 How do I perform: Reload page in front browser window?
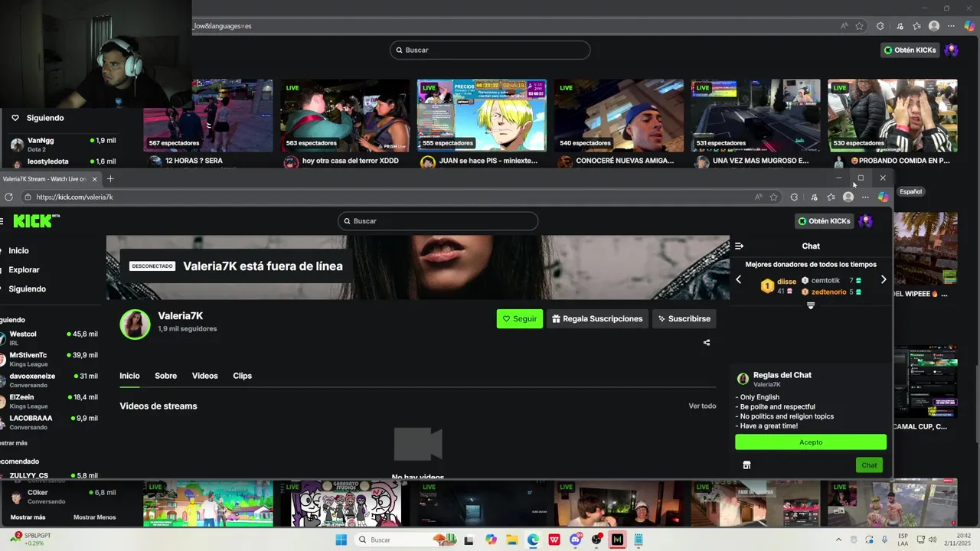[x=8, y=197]
